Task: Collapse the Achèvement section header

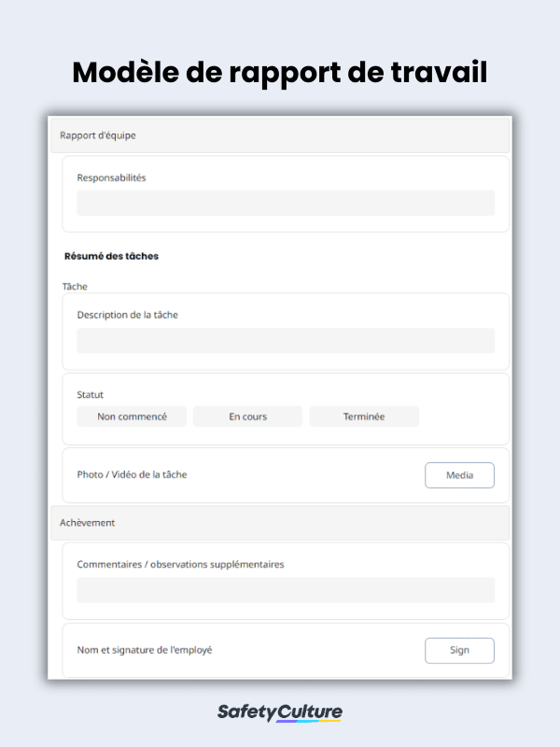Action: point(280,523)
